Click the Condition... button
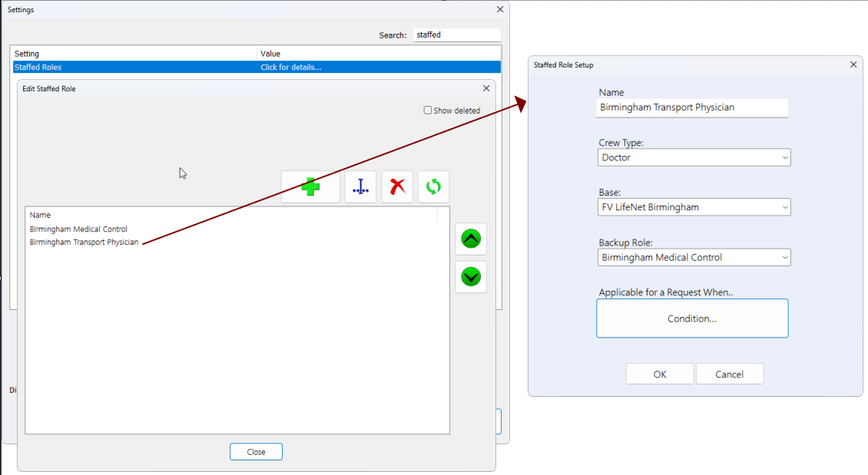868x475 pixels. click(692, 318)
